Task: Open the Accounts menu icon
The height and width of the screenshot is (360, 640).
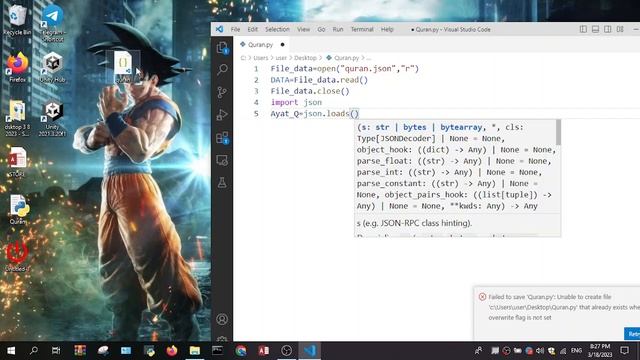Action: click(222, 319)
